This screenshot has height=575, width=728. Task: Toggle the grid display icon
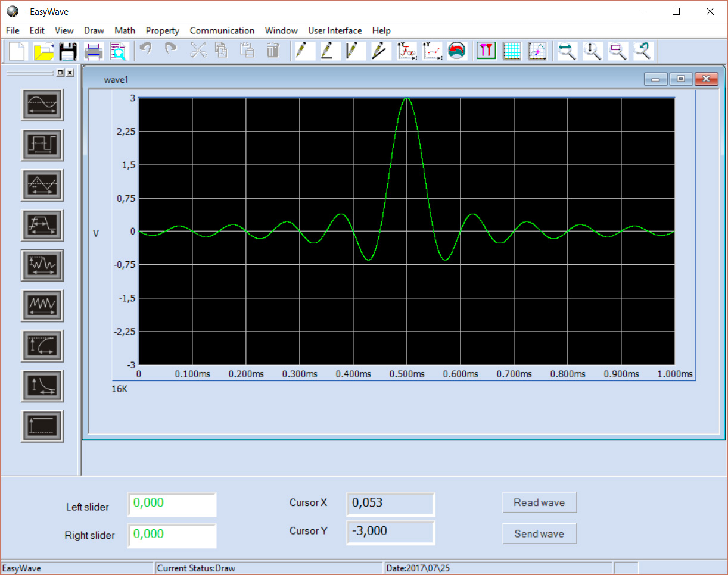tap(512, 51)
